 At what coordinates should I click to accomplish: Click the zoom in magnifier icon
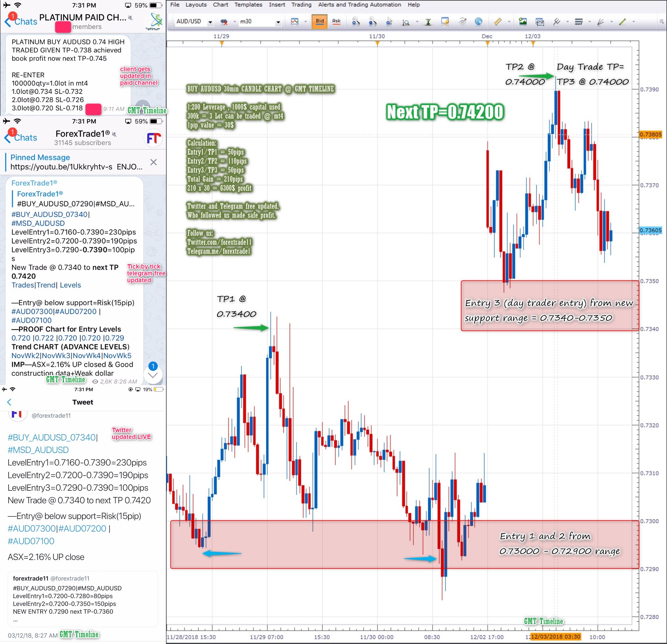click(356, 22)
